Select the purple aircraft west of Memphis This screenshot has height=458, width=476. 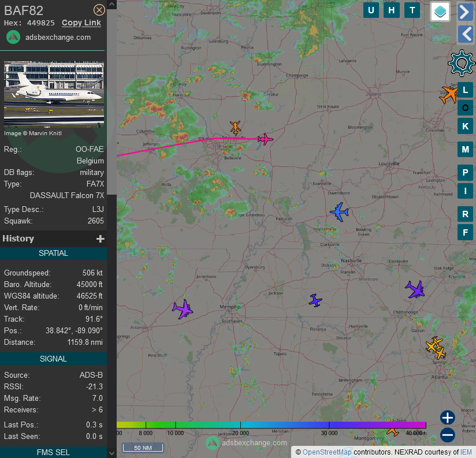183,309
